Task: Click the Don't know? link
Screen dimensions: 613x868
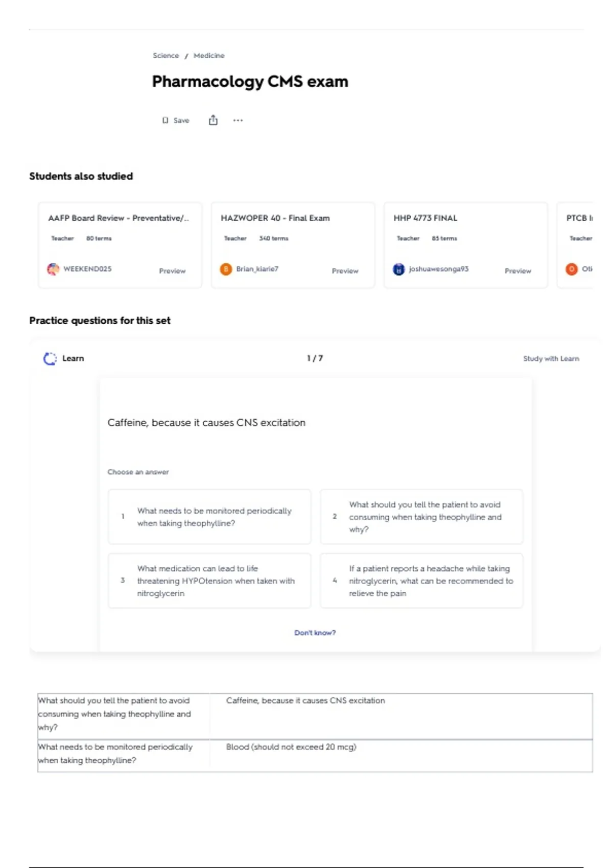Action: point(315,633)
